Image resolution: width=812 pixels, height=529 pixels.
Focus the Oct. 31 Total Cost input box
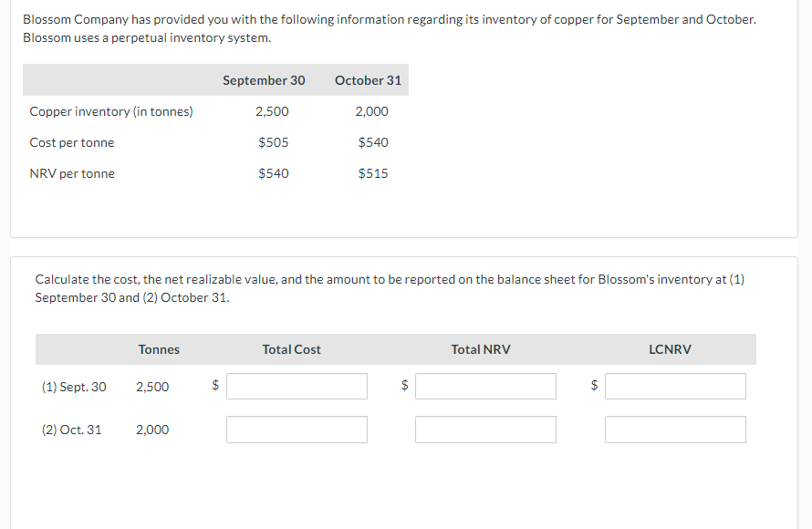(x=297, y=430)
